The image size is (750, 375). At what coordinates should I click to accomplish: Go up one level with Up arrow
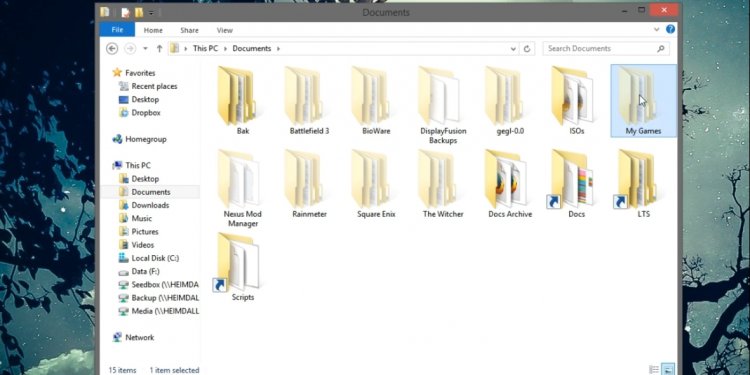159,48
